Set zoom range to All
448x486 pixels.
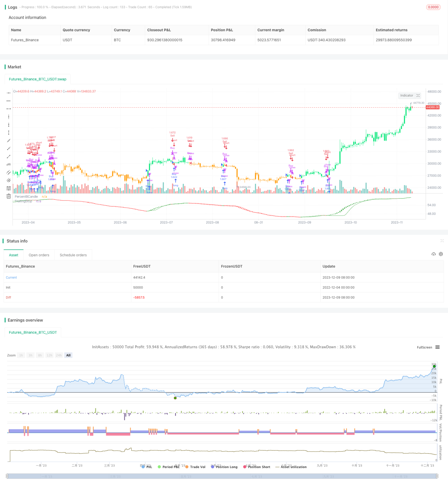click(68, 355)
